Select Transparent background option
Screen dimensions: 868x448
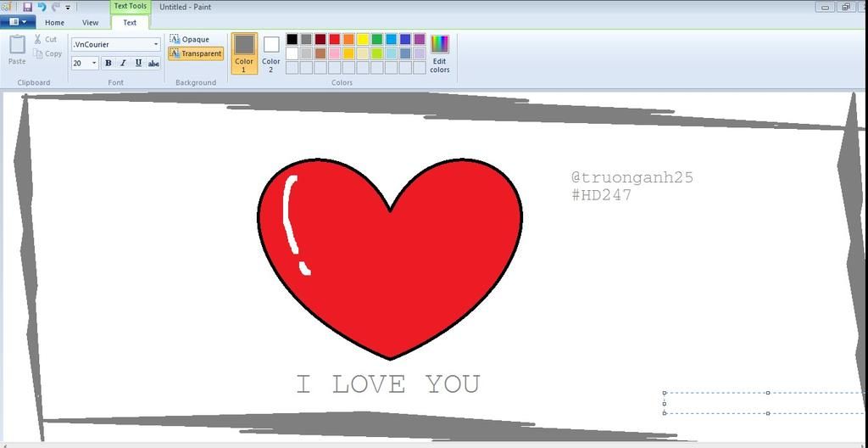coord(196,53)
